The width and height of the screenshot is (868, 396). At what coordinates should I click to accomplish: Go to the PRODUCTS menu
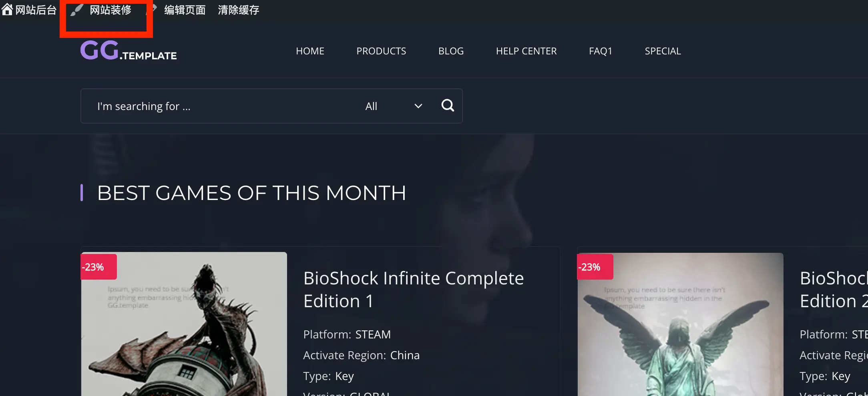coord(381,51)
